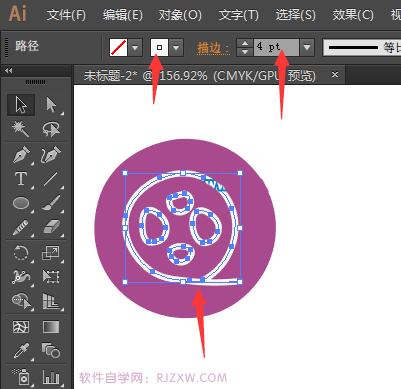Screen dimensions: 401x389
Task: Increase stroke weight with up stepper
Action: click(245, 43)
